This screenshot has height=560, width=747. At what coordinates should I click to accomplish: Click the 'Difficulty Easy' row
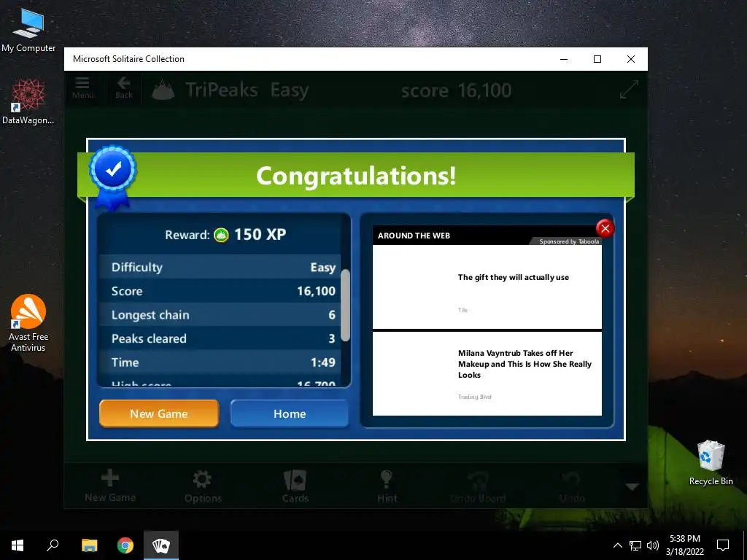tap(220, 267)
